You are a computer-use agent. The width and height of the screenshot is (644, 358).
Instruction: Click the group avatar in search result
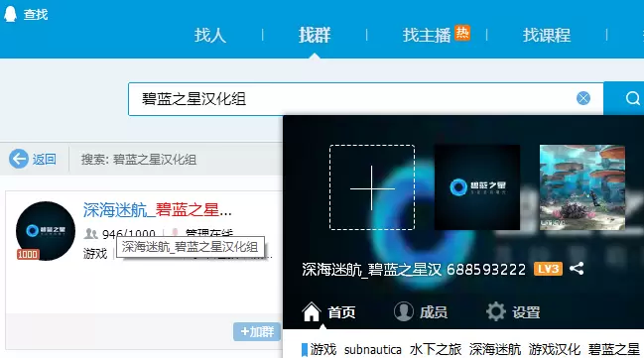pyautogui.click(x=46, y=231)
